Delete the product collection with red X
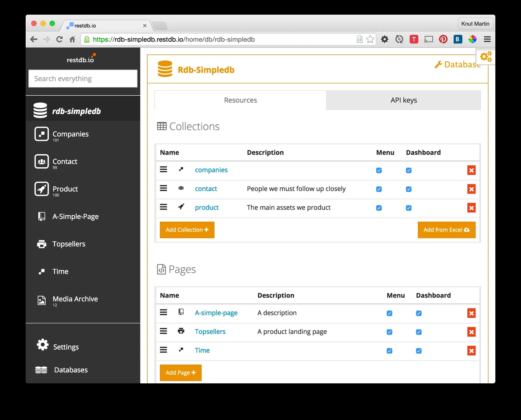This screenshot has width=521, height=420. [x=471, y=208]
